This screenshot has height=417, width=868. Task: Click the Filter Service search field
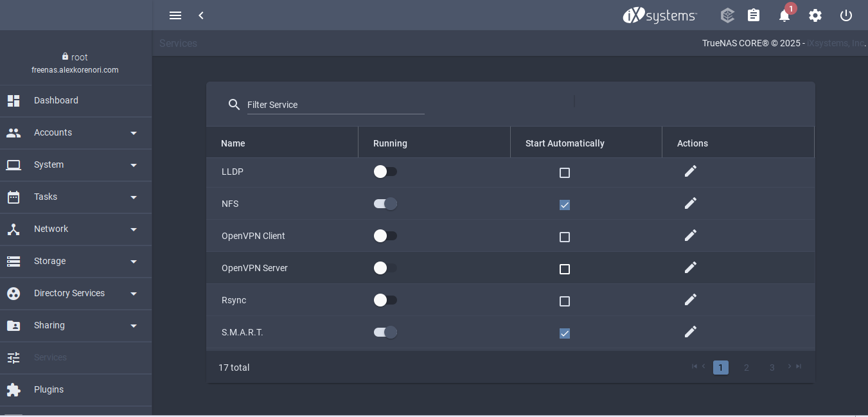click(x=335, y=105)
